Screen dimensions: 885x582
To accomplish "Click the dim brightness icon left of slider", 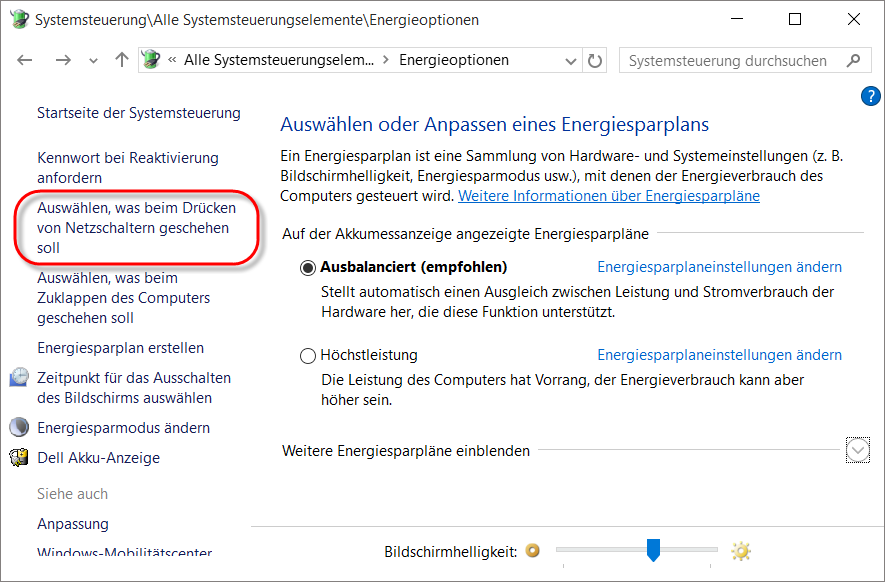I will pos(533,551).
